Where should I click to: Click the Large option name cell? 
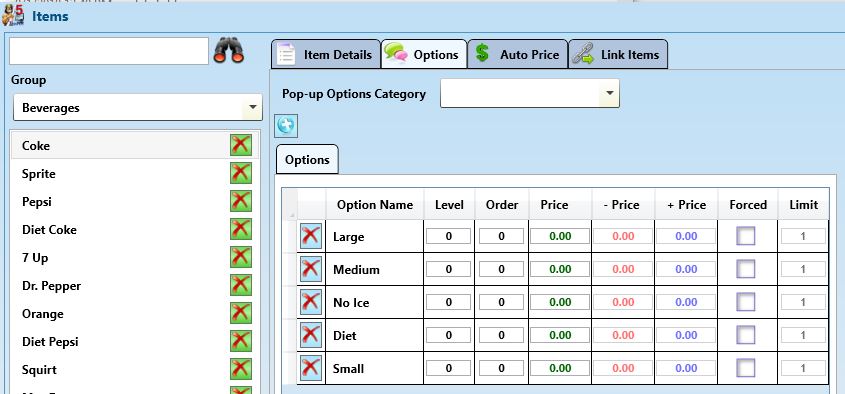tap(375, 236)
